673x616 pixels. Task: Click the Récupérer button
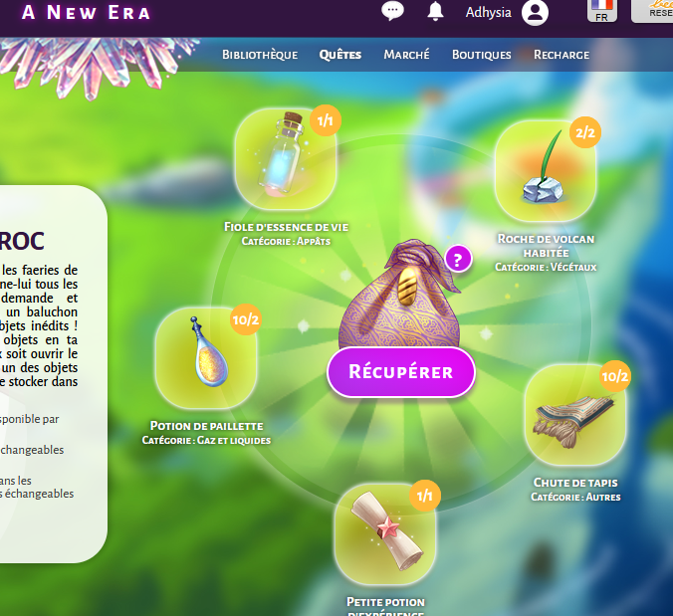coord(401,372)
